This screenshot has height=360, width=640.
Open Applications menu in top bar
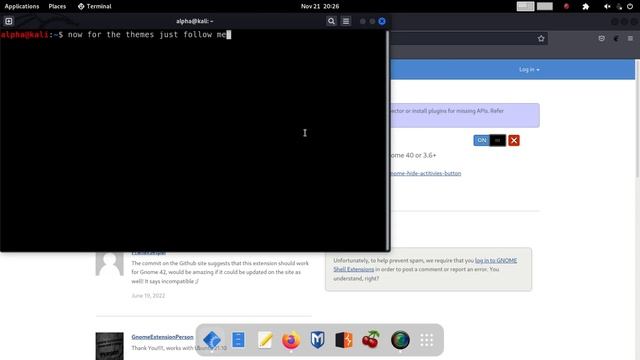coord(22,6)
